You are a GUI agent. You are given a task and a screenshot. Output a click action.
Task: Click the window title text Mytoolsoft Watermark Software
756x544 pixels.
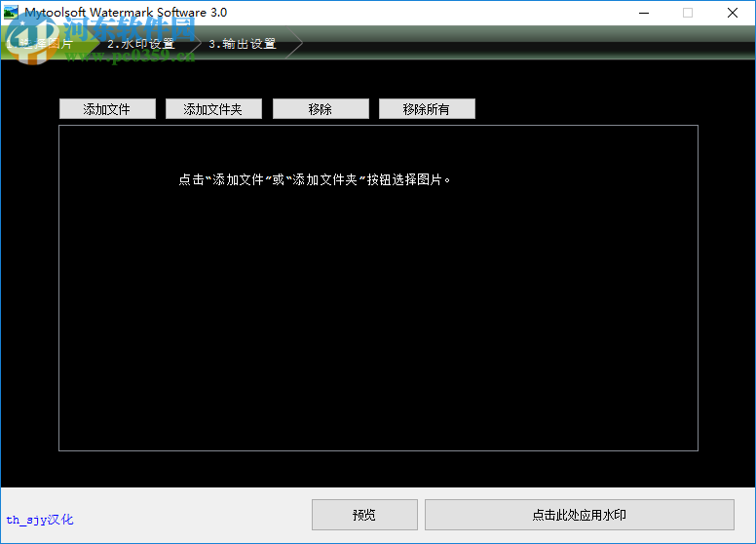[126, 13]
